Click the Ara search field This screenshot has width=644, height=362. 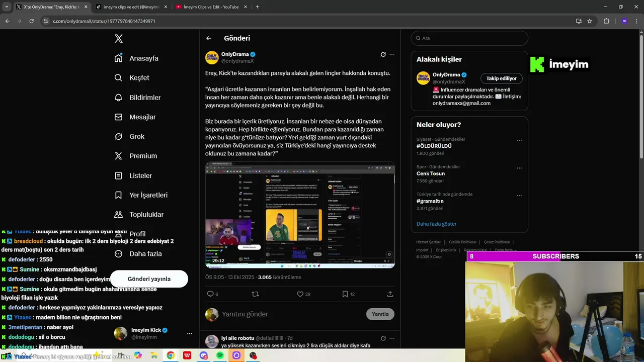click(469, 38)
